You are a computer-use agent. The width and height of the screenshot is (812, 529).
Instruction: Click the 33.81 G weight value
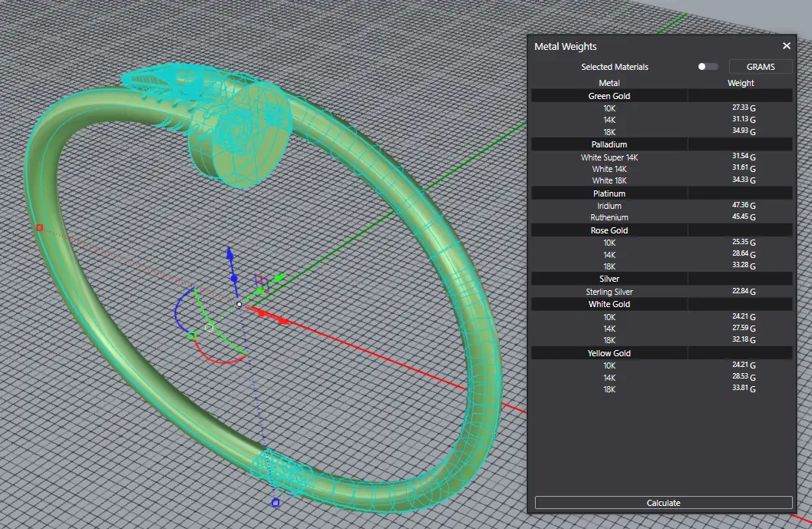pyautogui.click(x=744, y=388)
